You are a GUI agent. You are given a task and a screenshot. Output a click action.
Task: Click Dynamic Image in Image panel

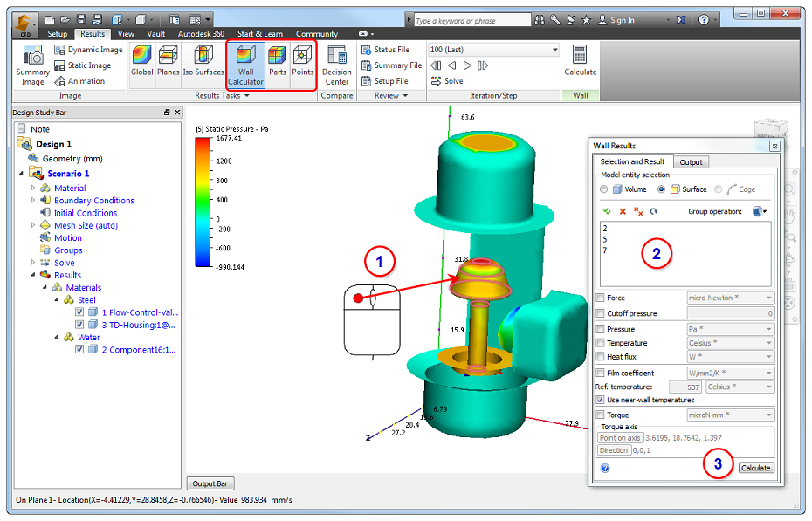tap(88, 50)
